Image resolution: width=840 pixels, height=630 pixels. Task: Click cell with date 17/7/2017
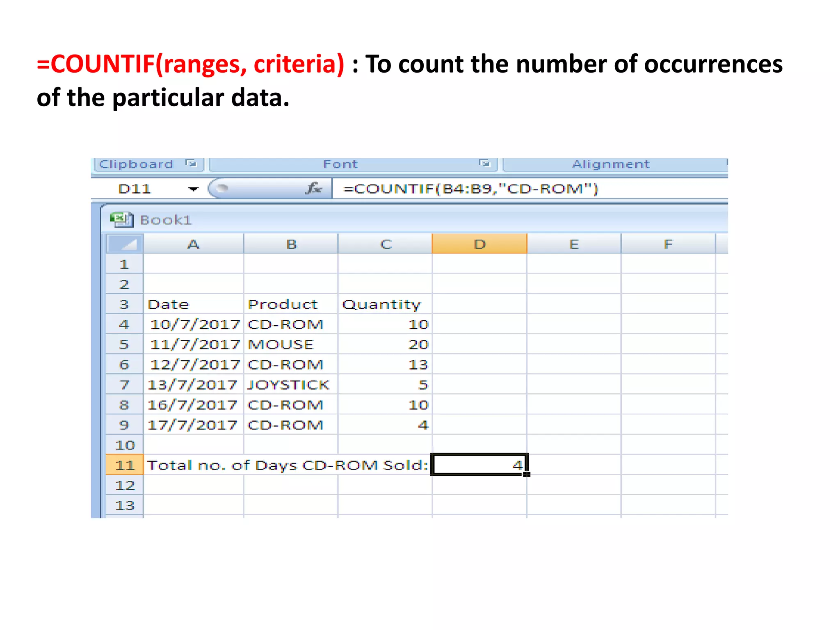pyautogui.click(x=194, y=425)
